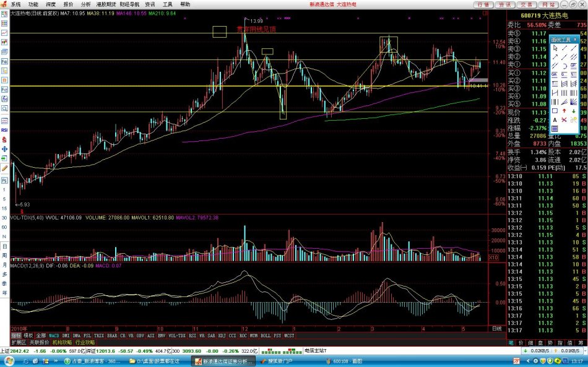Click the green down-arrow marker tool

pyautogui.click(x=574, y=110)
